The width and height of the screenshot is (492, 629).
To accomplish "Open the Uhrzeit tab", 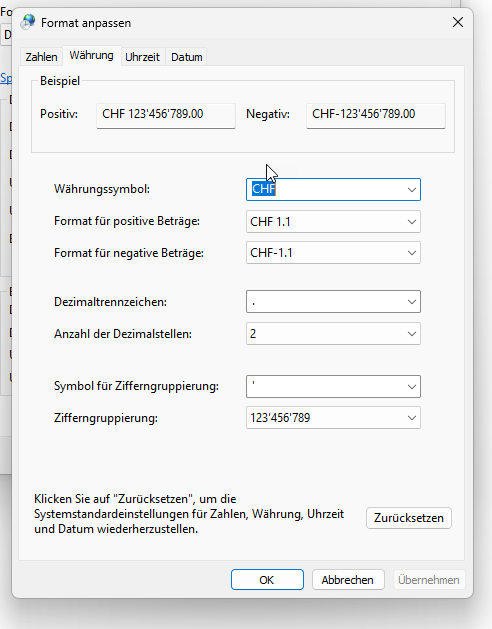I will 142,57.
